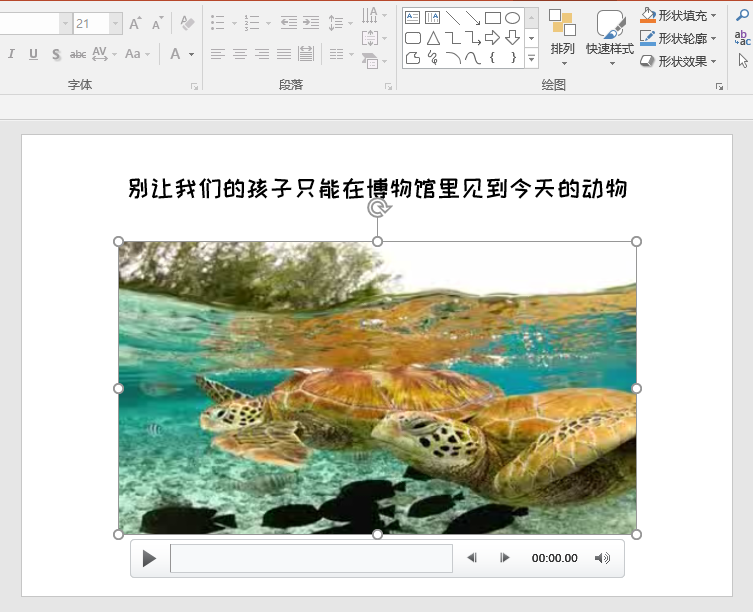The height and width of the screenshot is (612, 753).
Task: Open line spacing options
Action: pos(340,23)
